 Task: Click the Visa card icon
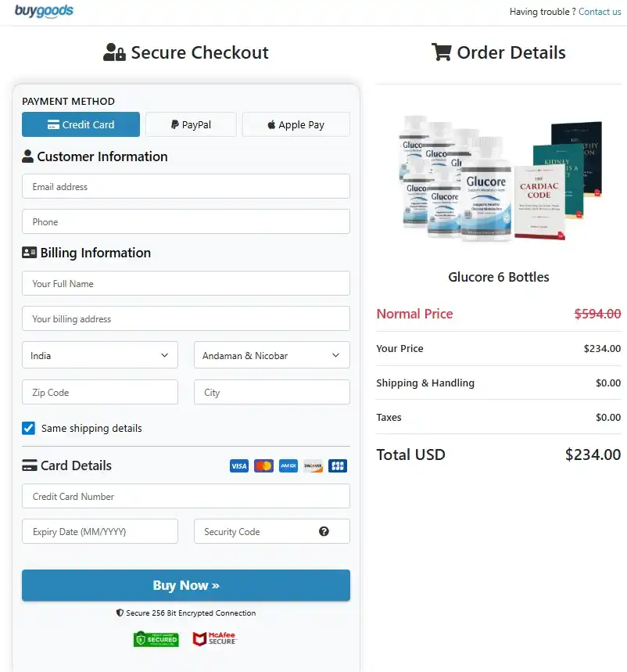[239, 465]
